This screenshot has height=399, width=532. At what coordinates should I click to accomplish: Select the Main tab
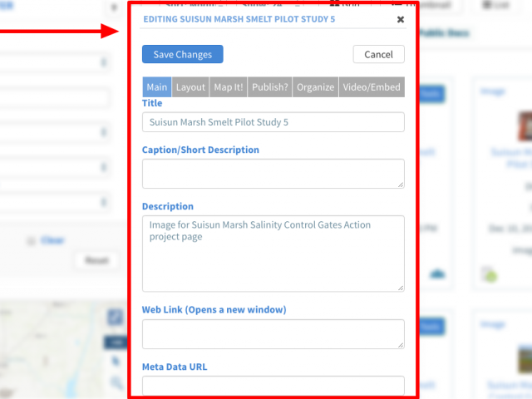tap(157, 87)
